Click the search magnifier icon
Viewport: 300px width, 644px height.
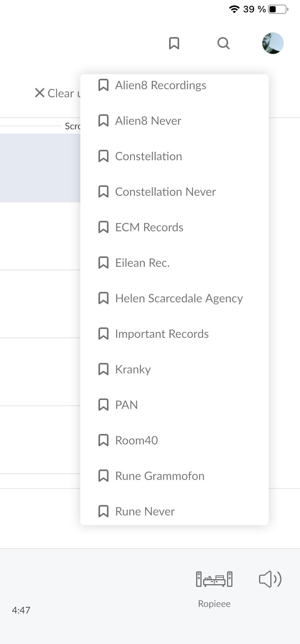point(224,43)
